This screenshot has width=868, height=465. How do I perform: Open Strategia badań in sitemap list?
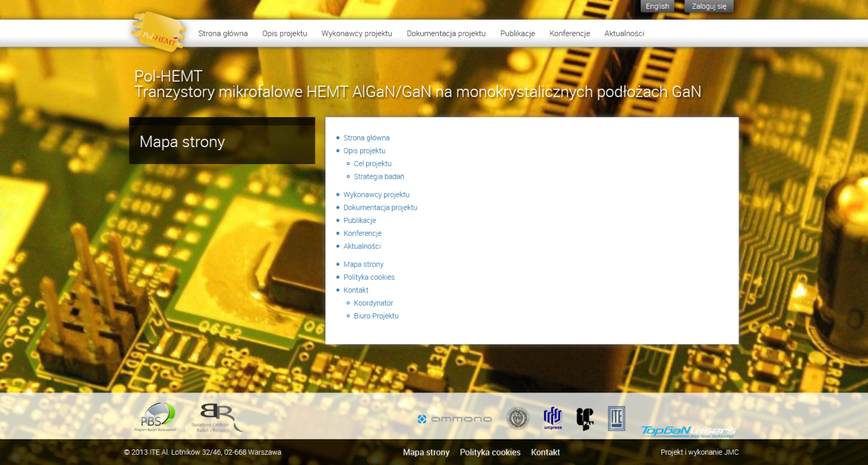(378, 177)
